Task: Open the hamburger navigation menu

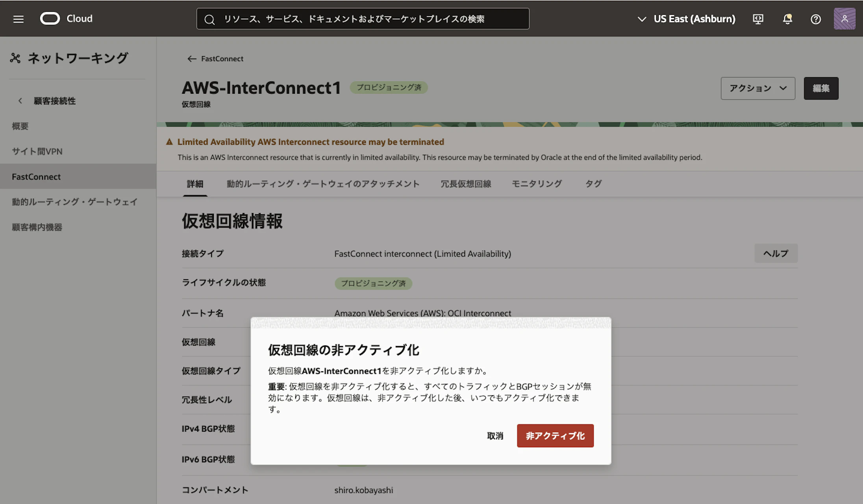Action: click(19, 19)
